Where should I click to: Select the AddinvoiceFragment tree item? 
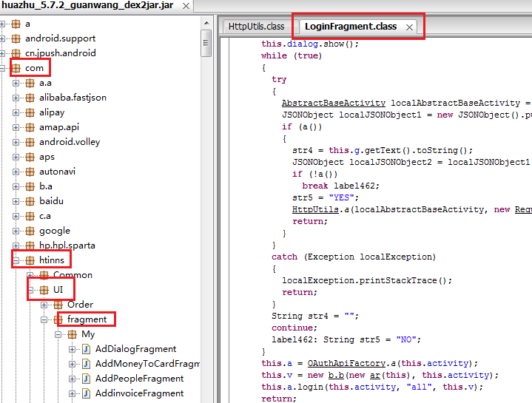tap(139, 393)
